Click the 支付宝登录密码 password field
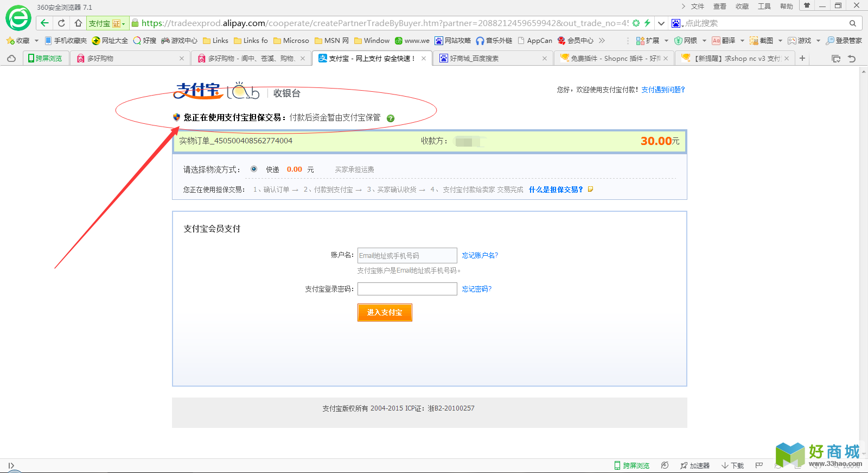The image size is (868, 473). click(x=407, y=289)
